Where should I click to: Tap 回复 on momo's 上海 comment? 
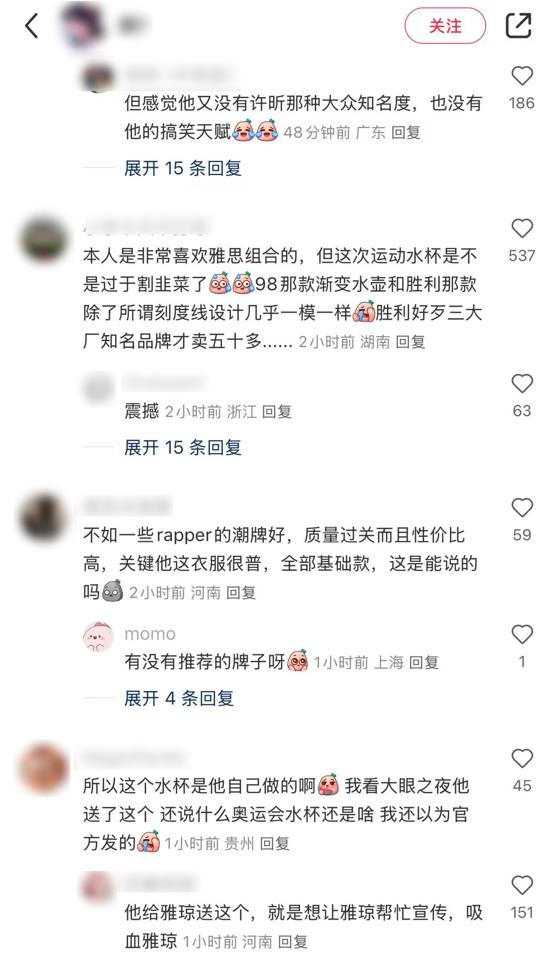424,662
